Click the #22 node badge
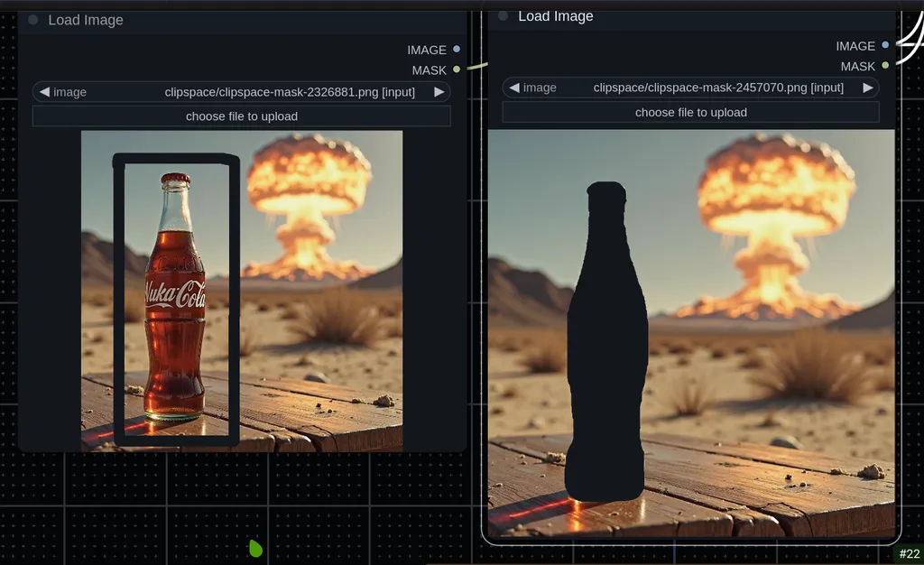This screenshot has width=924, height=565. [x=910, y=554]
